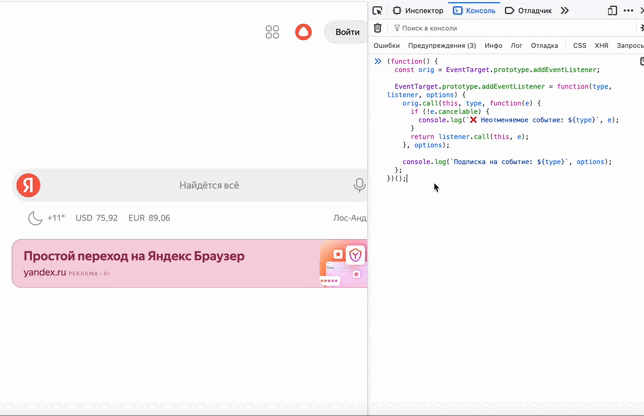Clear the console with the trash icon
The height and width of the screenshot is (416, 644).
(x=377, y=28)
